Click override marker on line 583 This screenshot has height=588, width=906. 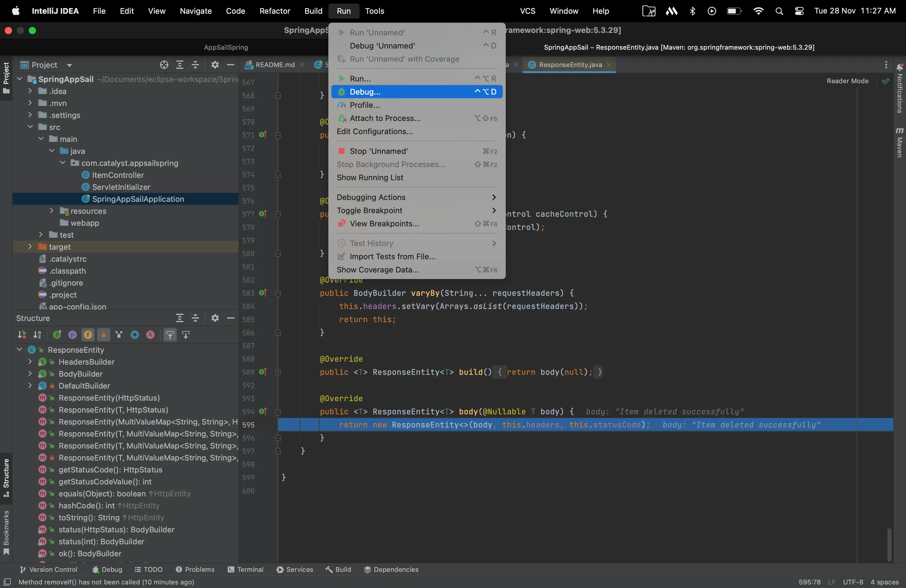pos(263,293)
